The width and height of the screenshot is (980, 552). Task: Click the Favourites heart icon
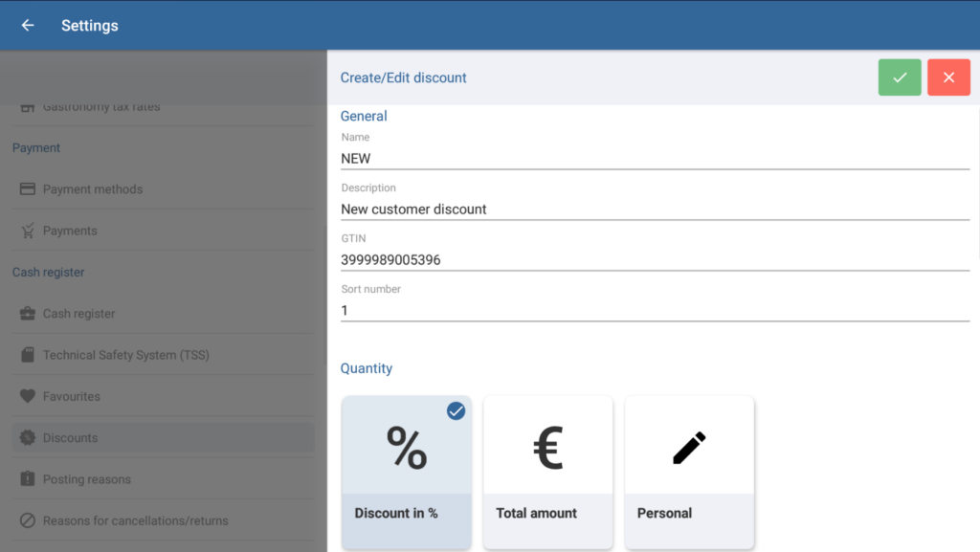(28, 396)
